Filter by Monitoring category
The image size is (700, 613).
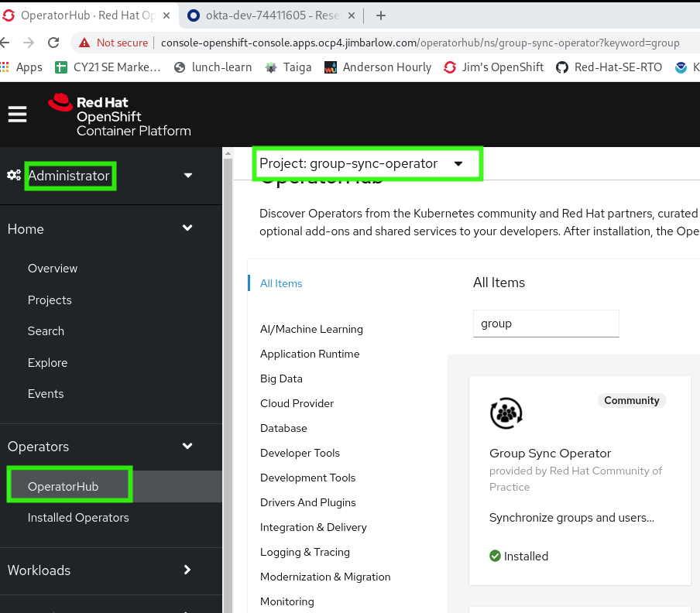point(287,602)
